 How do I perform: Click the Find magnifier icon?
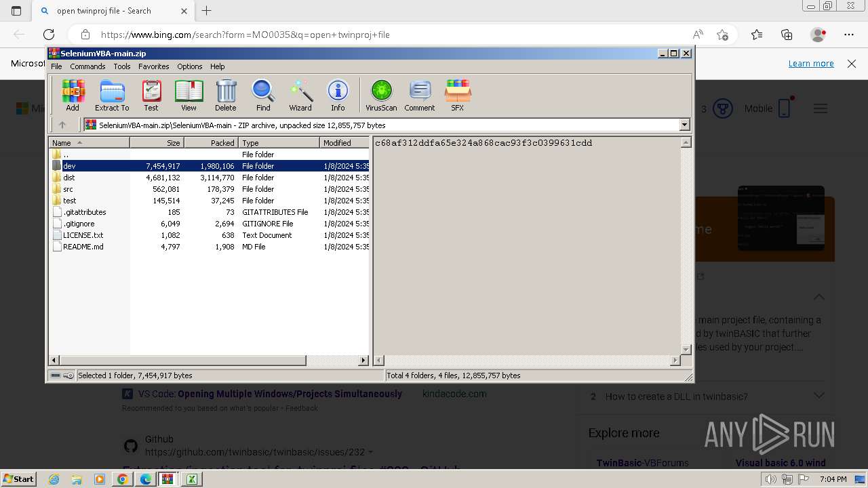(263, 95)
